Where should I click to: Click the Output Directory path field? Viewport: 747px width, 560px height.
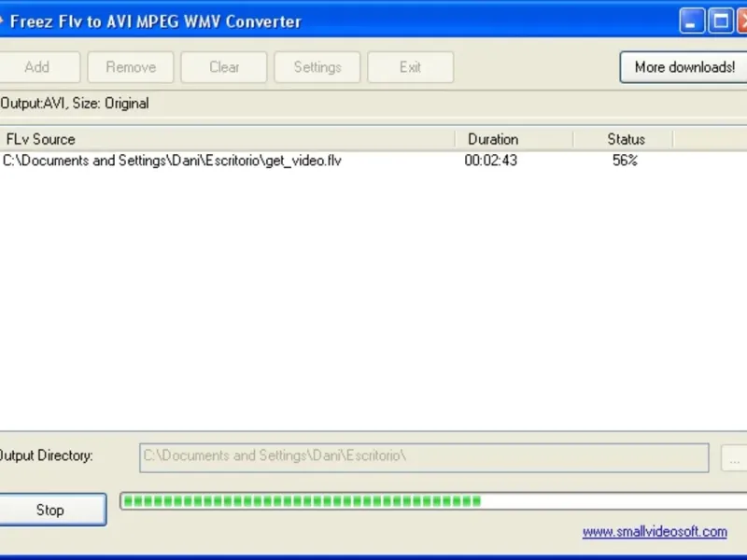424,457
